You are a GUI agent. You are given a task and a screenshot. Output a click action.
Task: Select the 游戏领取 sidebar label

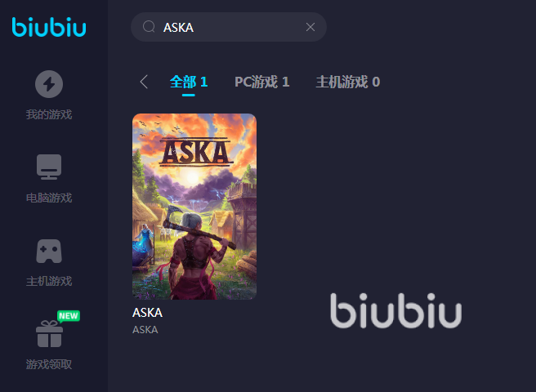pos(49,364)
